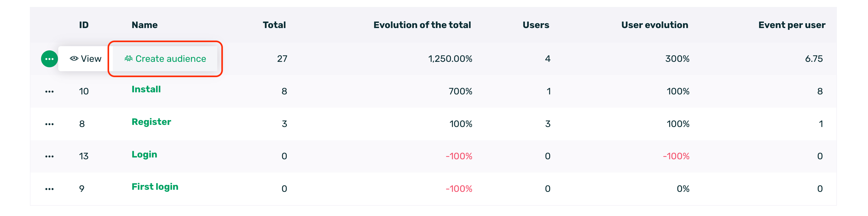Screen dimensions: 868x216
Task: Open the Register event details
Action: [x=151, y=122]
